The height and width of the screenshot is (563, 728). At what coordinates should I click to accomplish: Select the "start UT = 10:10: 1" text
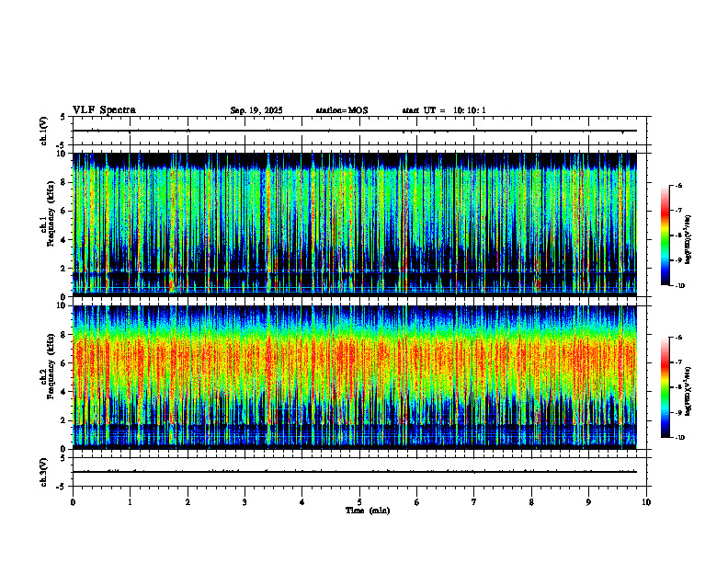tap(444, 110)
